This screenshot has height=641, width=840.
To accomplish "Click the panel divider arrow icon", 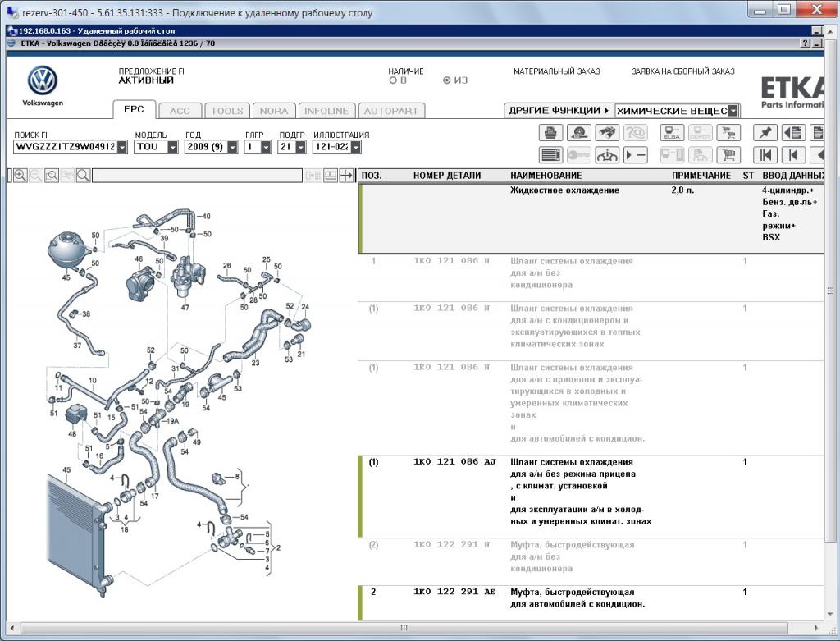I will pos(347,176).
